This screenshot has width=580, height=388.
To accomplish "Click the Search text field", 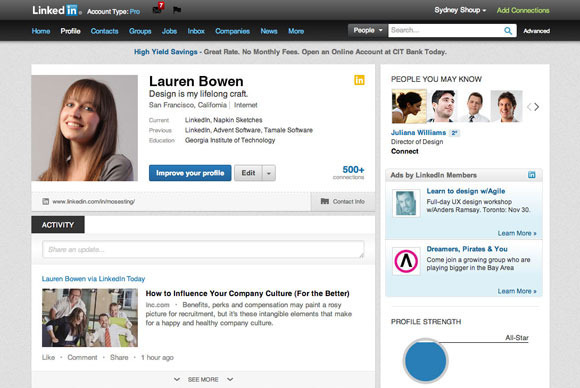I will coord(446,31).
